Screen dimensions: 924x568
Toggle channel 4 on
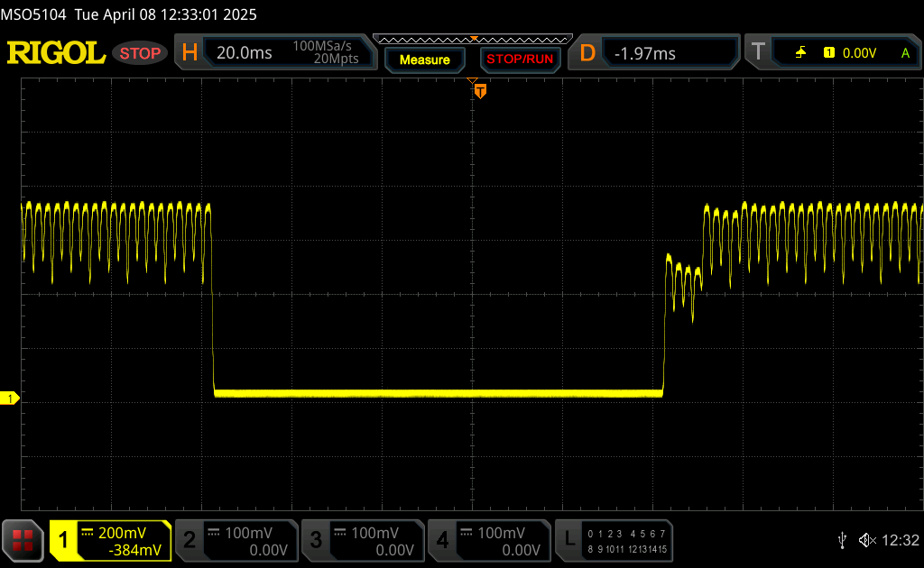[x=487, y=540]
